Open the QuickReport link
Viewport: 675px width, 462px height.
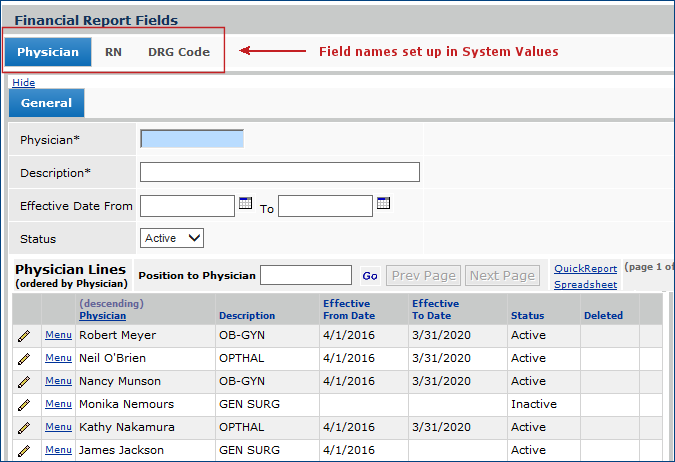(585, 268)
